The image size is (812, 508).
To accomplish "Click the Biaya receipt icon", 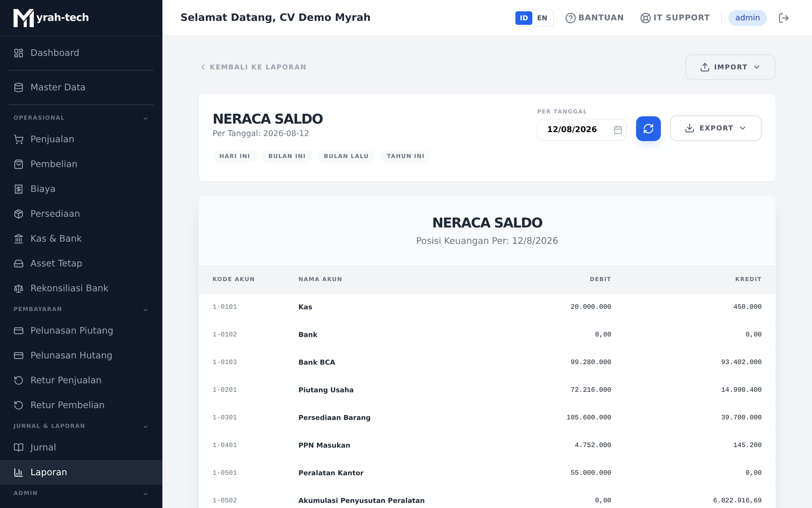I will point(18,189).
